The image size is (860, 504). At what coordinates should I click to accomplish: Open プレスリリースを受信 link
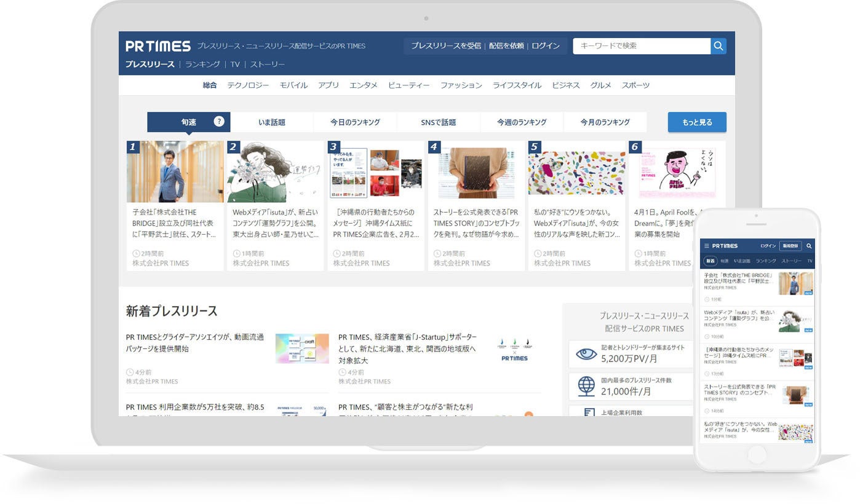pyautogui.click(x=446, y=46)
